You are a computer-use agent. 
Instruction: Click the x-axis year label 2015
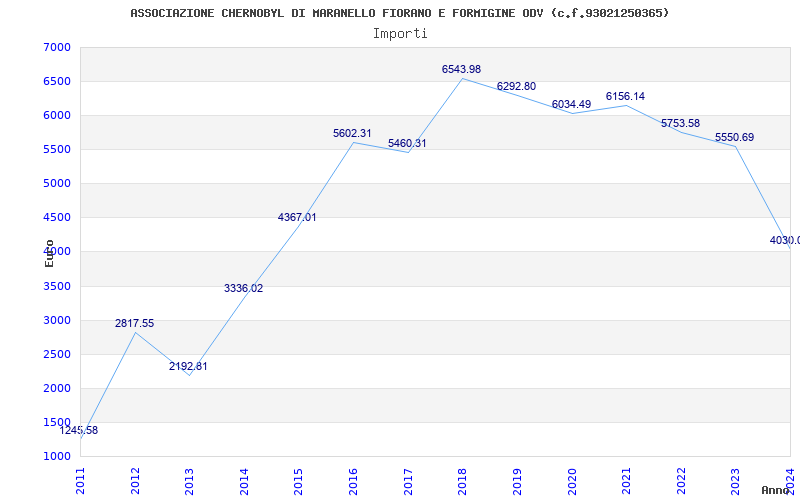pos(298,481)
